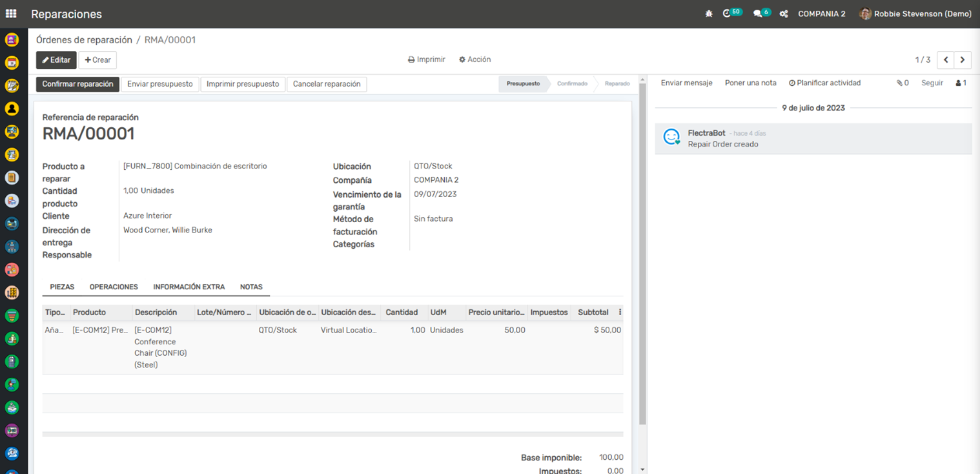Go to next record arrow

963,60
